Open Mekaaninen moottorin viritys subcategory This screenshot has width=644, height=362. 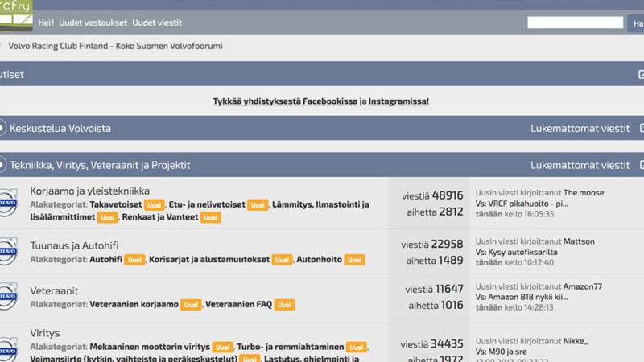[150, 347]
